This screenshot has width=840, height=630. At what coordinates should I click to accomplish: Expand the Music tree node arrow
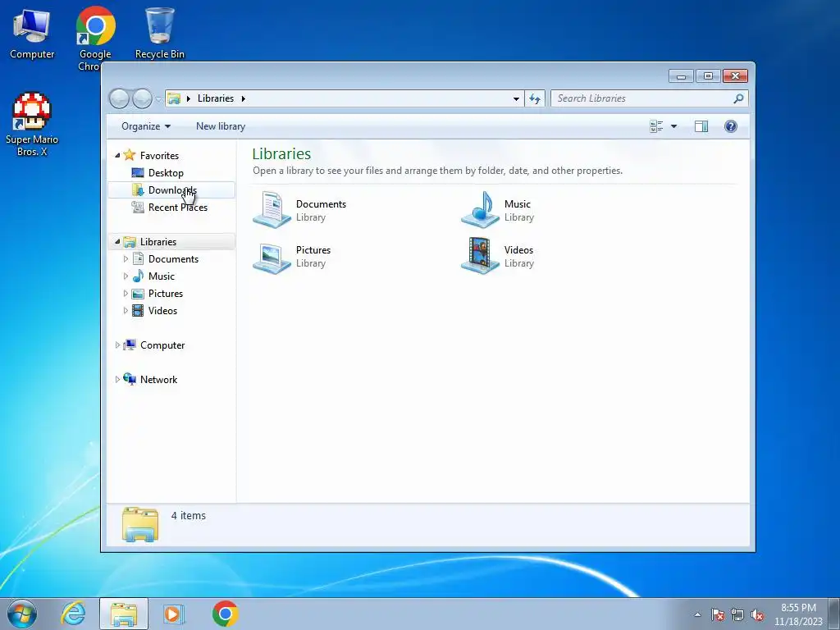tap(126, 276)
